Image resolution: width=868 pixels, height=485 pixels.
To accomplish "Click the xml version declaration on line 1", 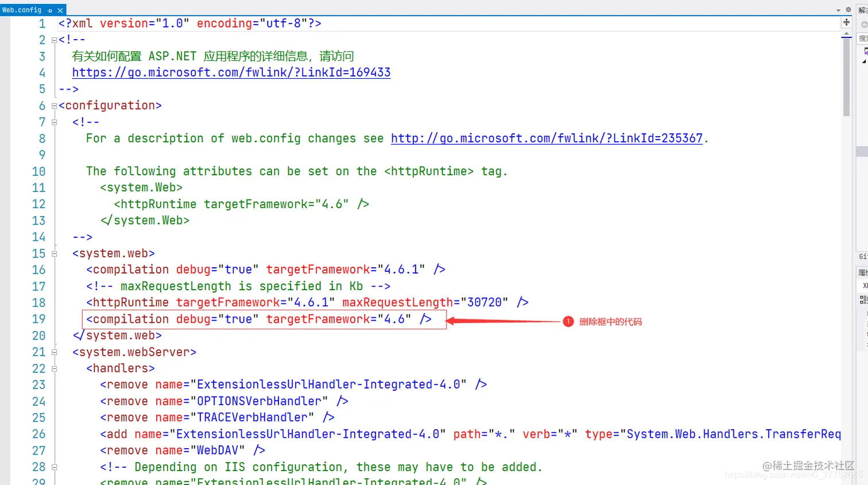I will pos(190,24).
